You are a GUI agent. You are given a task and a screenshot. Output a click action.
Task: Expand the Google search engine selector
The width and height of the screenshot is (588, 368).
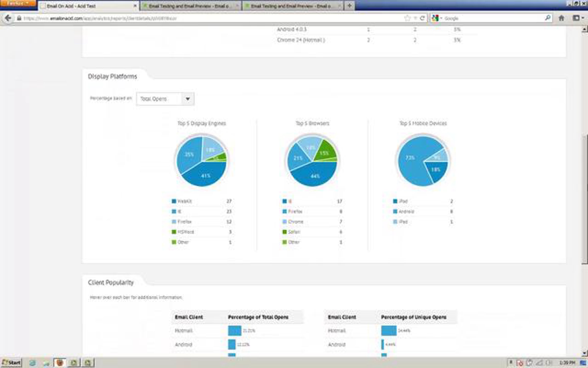pyautogui.click(x=437, y=18)
